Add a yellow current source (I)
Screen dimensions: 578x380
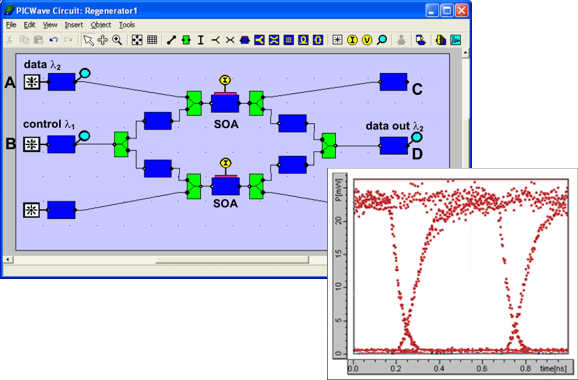(x=352, y=40)
